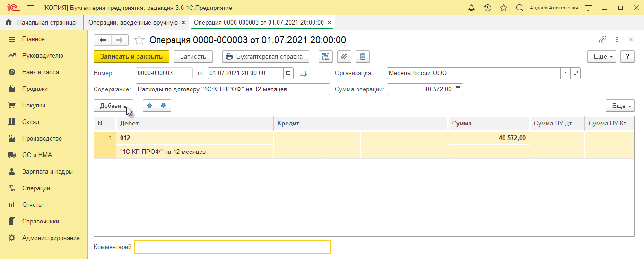This screenshot has height=259, width=644.
Task: Open attached files paperclip
Action: (344, 56)
